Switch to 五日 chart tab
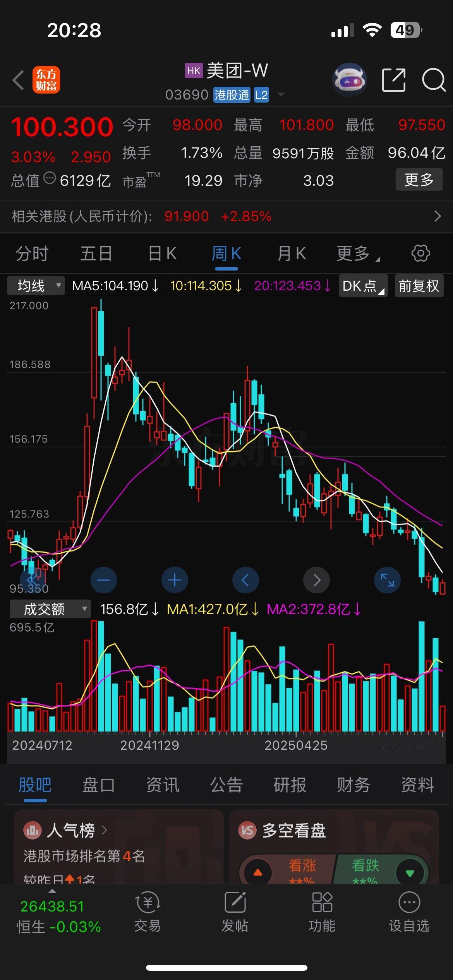The height and width of the screenshot is (980, 453). click(96, 254)
